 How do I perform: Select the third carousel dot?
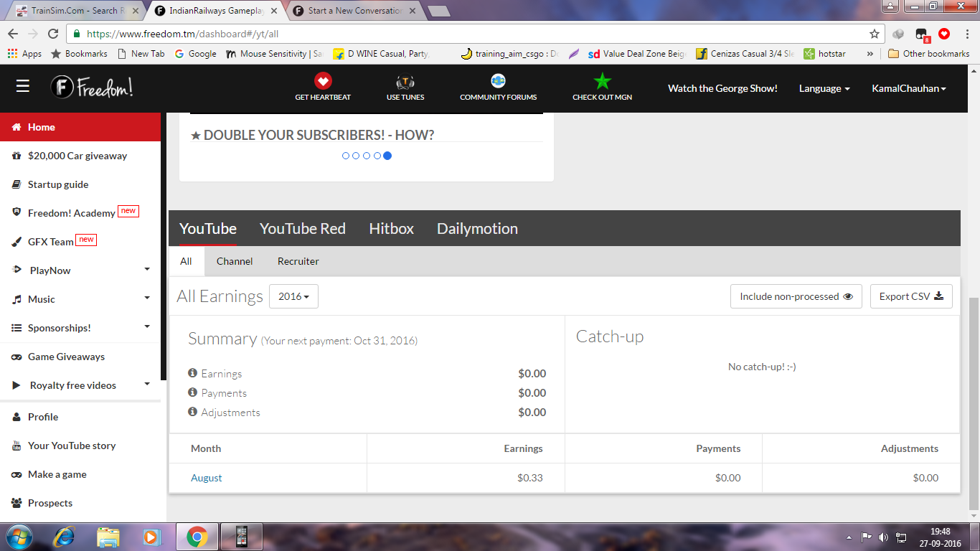tap(367, 156)
